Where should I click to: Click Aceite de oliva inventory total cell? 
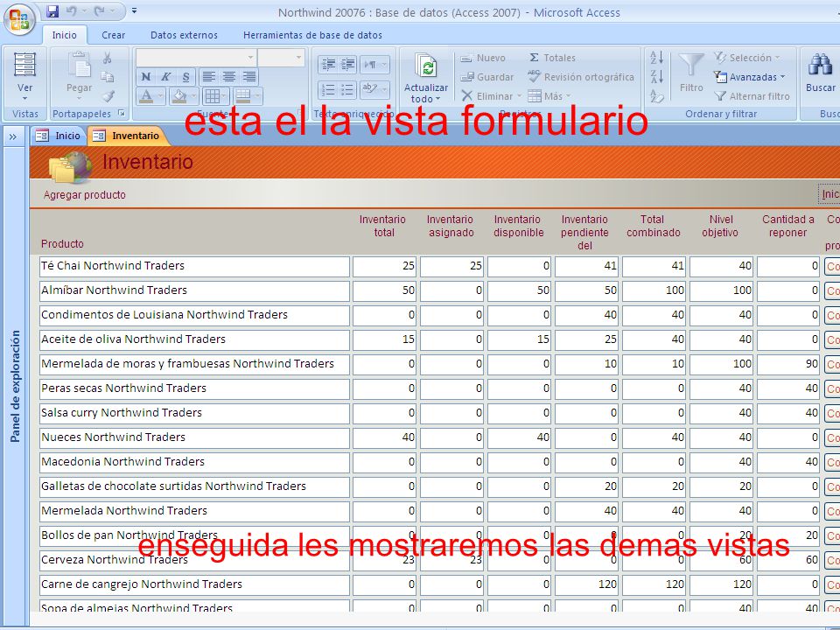[x=385, y=339]
